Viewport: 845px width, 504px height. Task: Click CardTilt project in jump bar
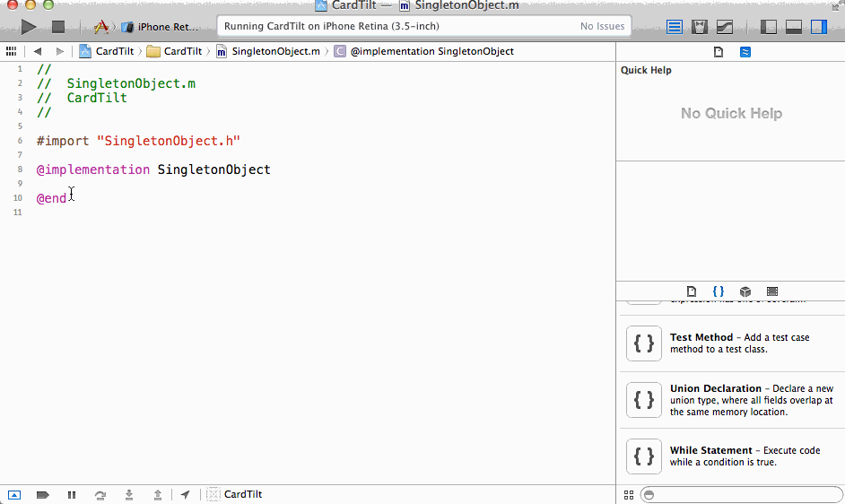point(107,51)
